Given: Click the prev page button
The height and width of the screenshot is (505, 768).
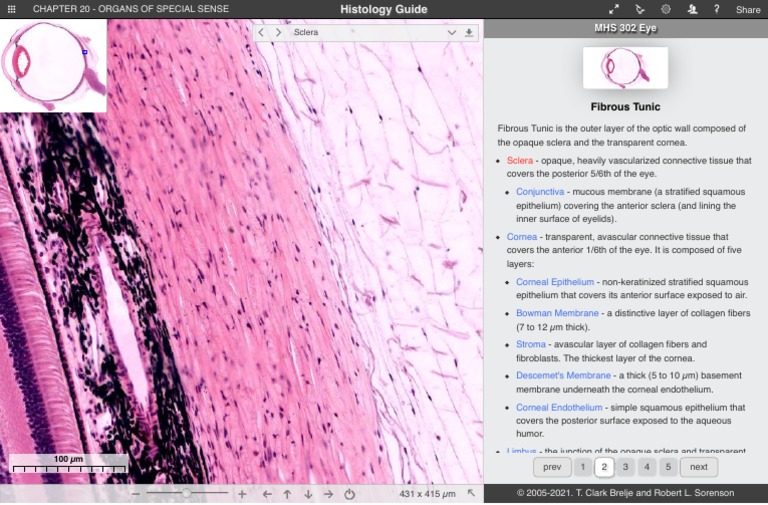Looking at the screenshot, I should pos(552,467).
